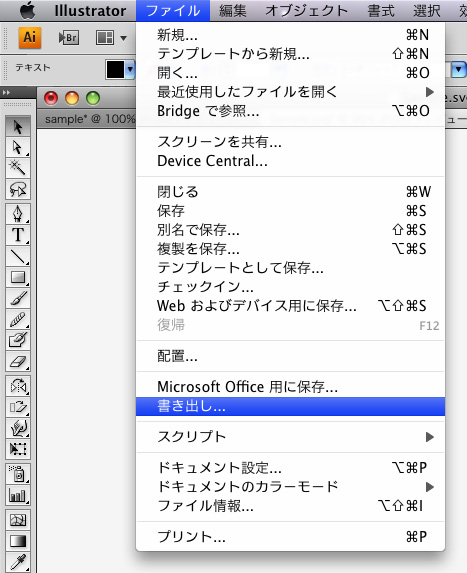Click the Ai application icon
This screenshot has height=573, width=467.
pyautogui.click(x=30, y=37)
